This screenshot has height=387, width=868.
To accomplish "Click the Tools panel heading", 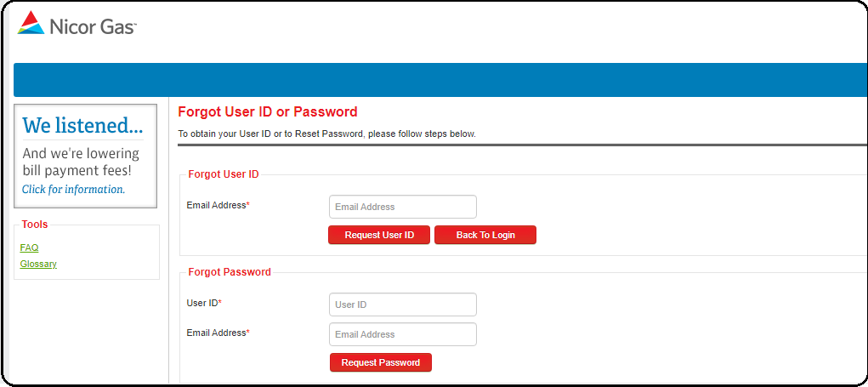I will (35, 225).
